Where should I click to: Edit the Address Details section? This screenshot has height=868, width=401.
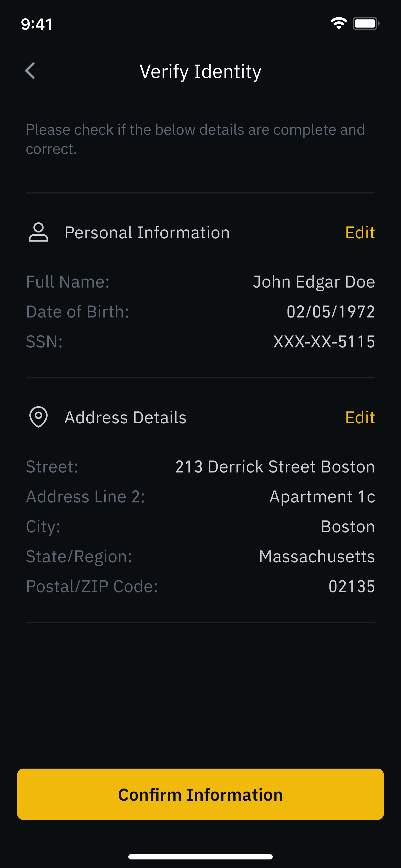click(360, 417)
